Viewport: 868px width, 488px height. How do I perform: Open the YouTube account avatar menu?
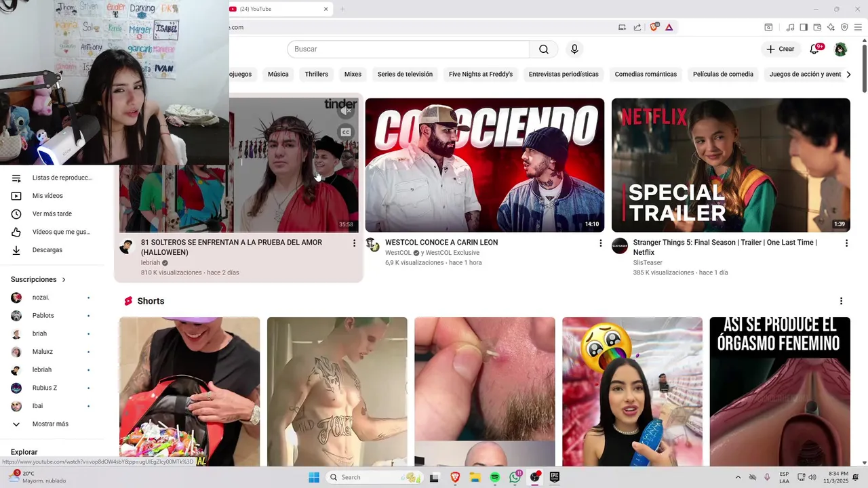point(840,49)
